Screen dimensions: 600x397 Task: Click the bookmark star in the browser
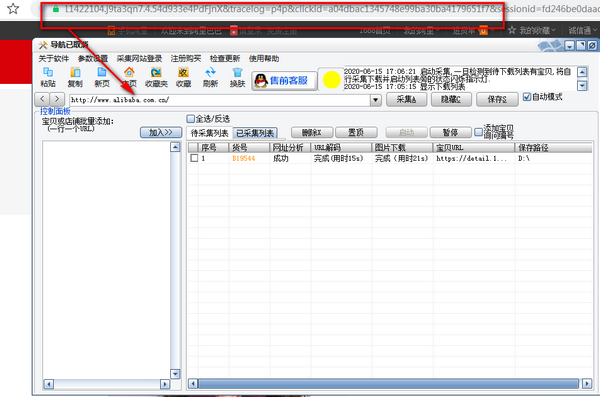click(x=13, y=8)
